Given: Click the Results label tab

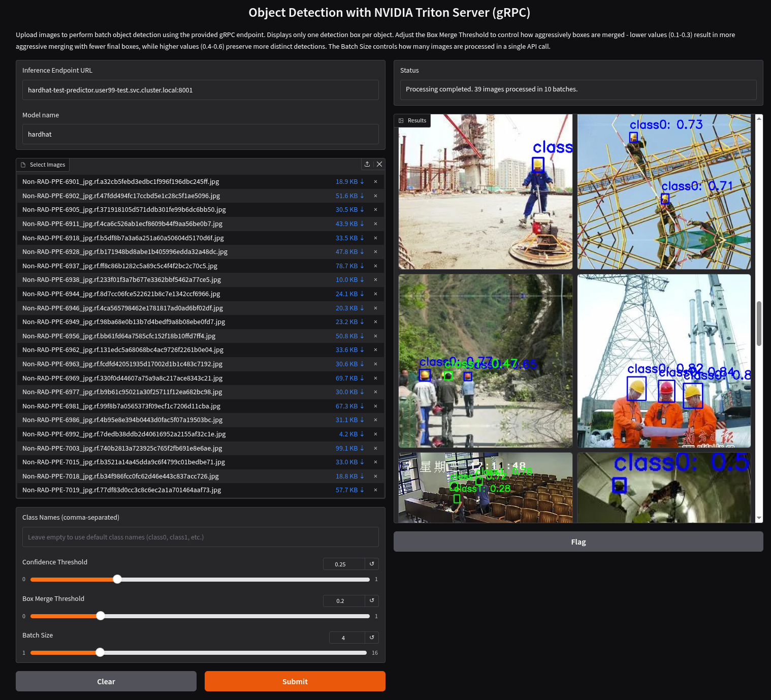Looking at the screenshot, I should point(412,120).
